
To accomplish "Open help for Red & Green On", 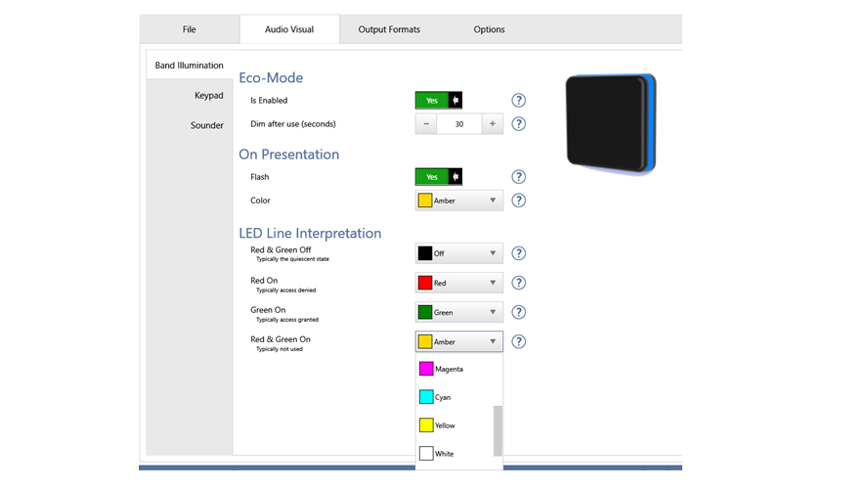I will [518, 341].
